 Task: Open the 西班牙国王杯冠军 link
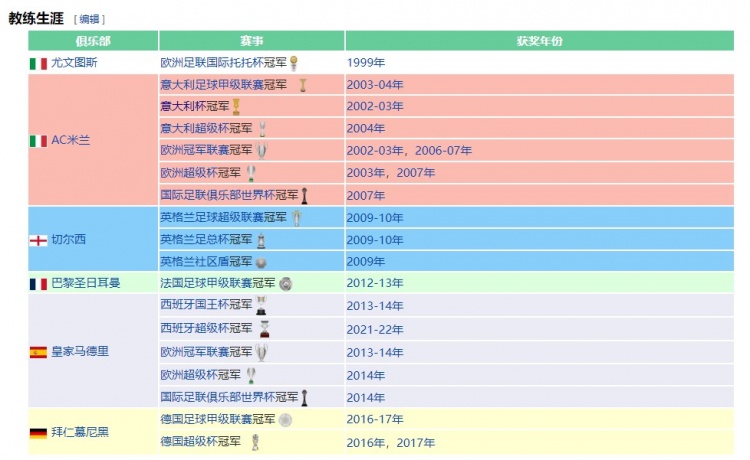point(206,305)
